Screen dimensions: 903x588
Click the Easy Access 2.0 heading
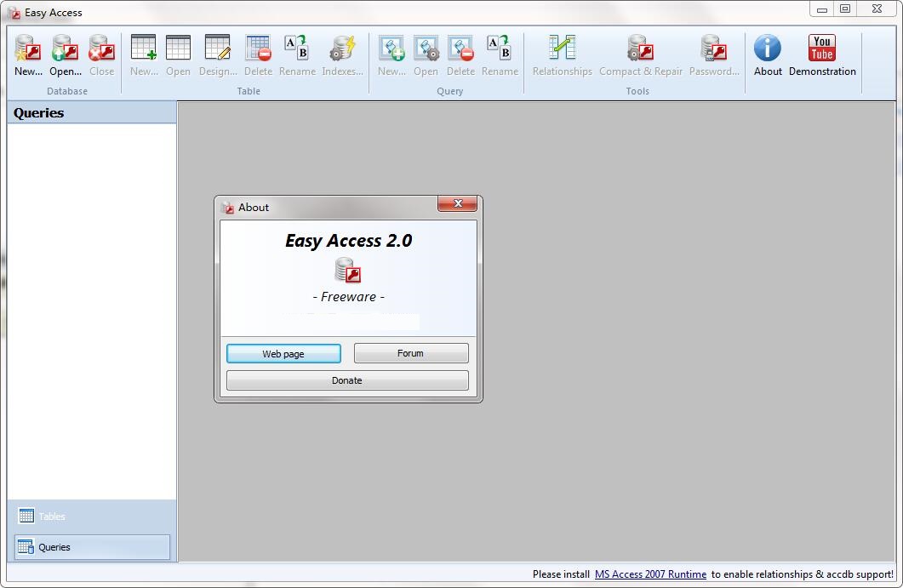pyautogui.click(x=348, y=240)
